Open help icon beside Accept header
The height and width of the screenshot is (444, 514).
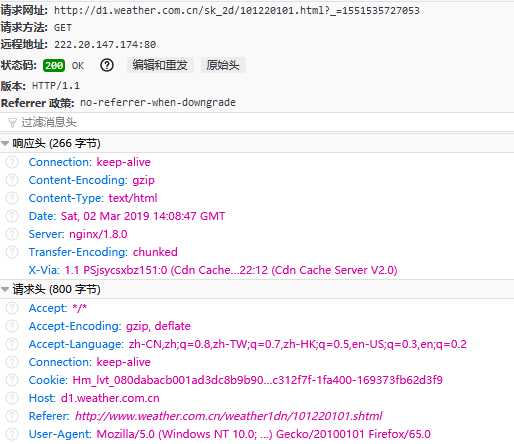coord(12,308)
